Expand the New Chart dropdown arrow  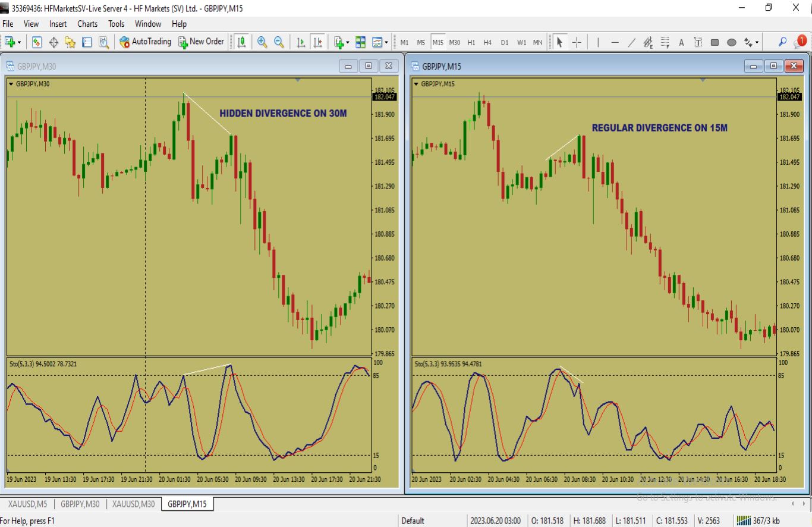point(20,42)
